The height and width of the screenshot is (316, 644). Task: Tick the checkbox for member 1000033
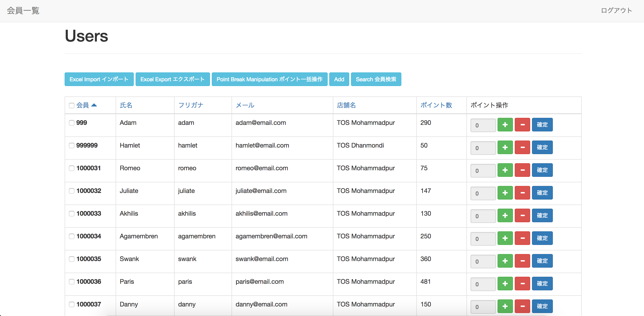72,214
